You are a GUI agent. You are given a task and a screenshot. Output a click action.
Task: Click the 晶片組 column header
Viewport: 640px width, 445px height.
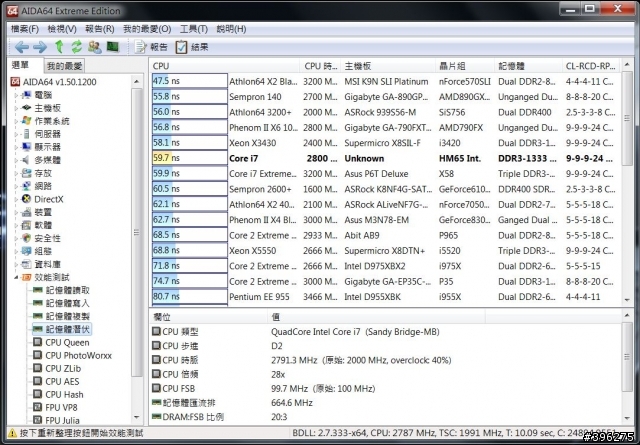coord(464,66)
